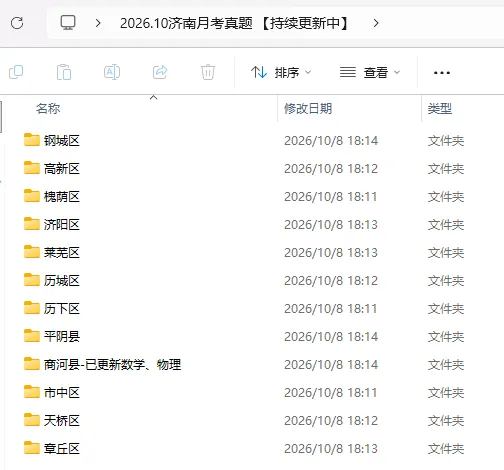Click the sort arrow above 名称 column
Image resolution: width=504 pixels, height=470 pixels.
153,98
